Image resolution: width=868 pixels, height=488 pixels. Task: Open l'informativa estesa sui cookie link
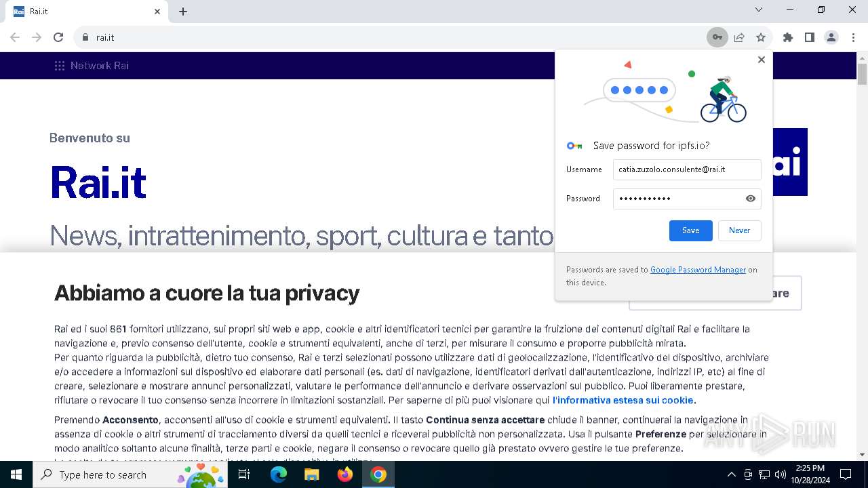[x=625, y=401]
